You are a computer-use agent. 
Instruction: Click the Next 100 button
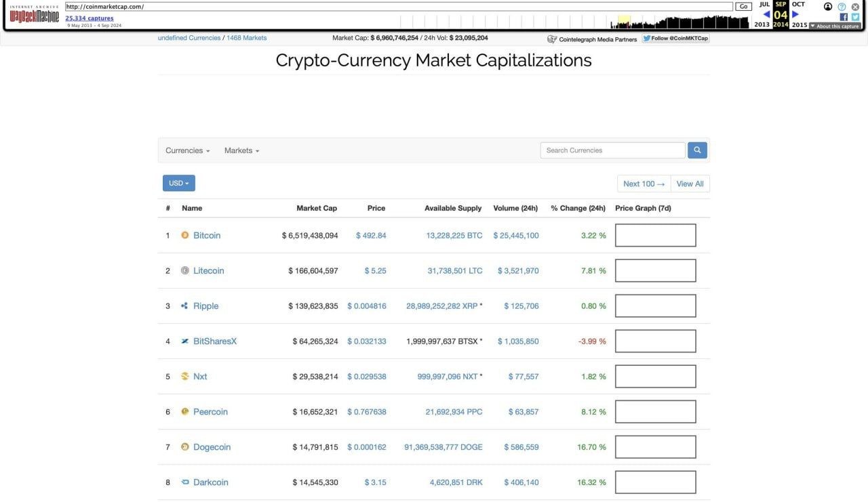644,184
